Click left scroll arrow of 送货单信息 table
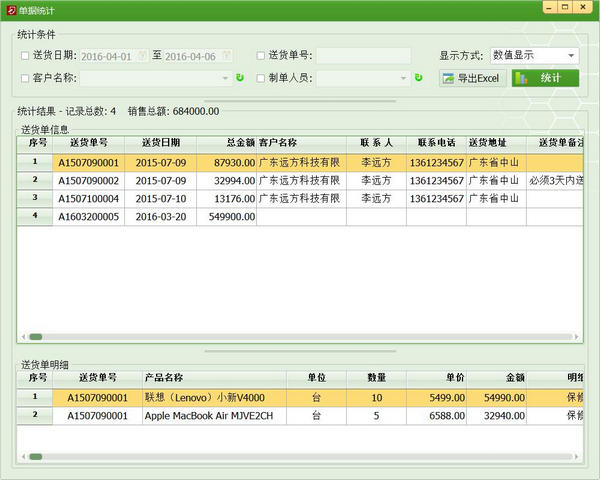 23,337
